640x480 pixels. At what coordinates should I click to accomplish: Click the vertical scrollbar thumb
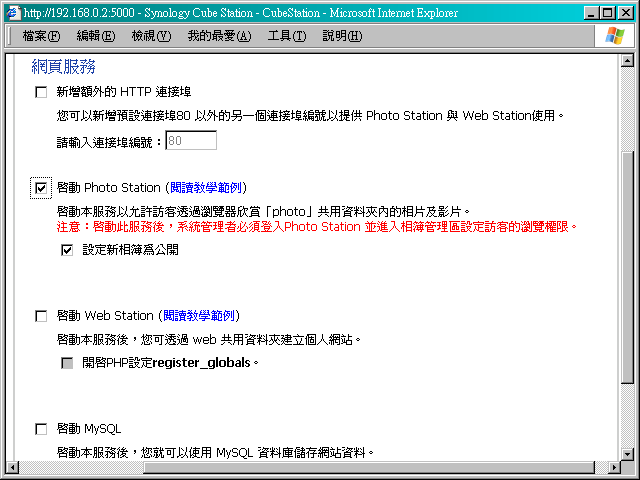[x=627, y=267]
